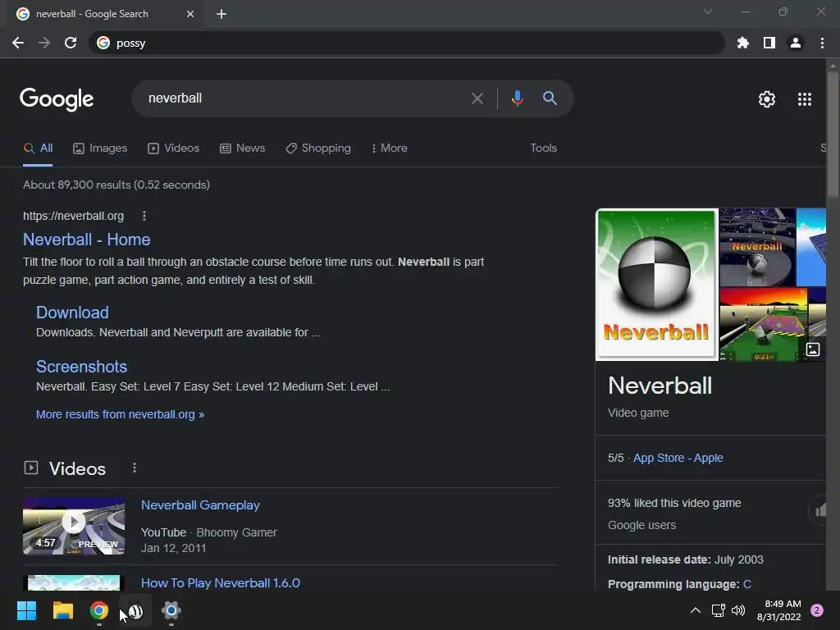The width and height of the screenshot is (840, 630).
Task: Open Google quick settings gear
Action: click(x=767, y=99)
